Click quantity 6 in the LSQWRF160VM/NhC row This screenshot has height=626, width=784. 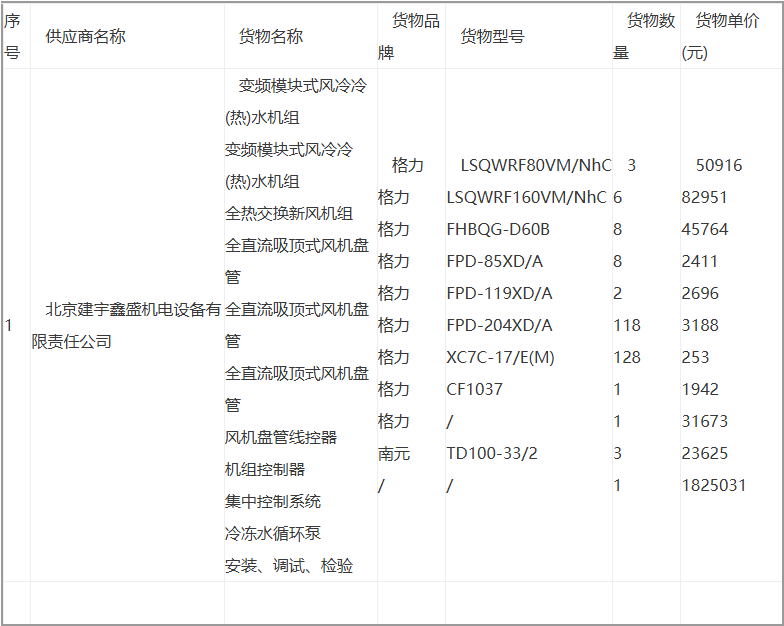(x=618, y=198)
